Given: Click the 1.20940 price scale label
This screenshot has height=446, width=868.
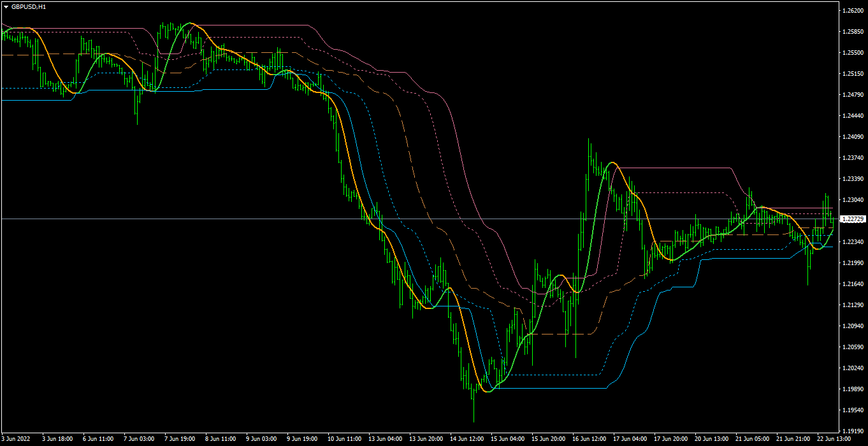Looking at the screenshot, I should (x=853, y=326).
